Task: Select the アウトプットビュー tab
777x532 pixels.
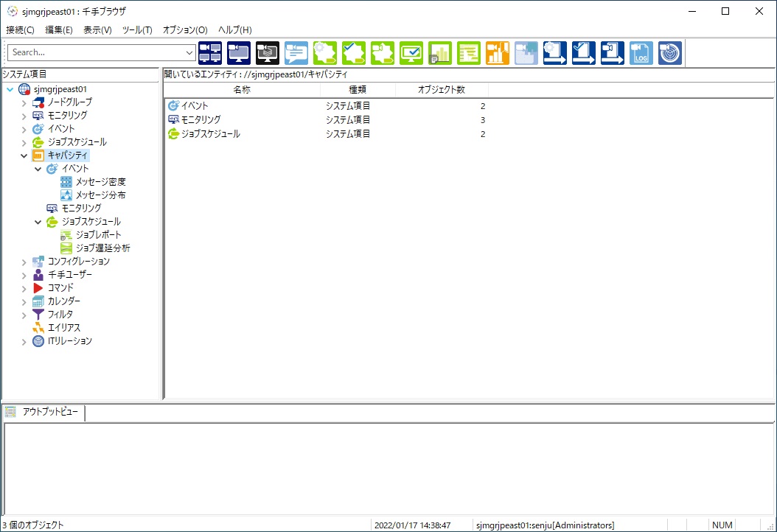Action: pos(44,412)
